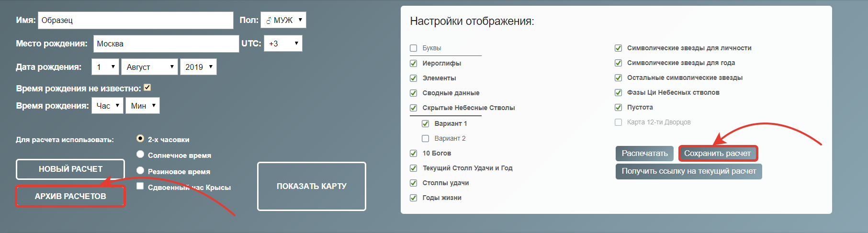Click the НОВЫЙ РАСЧЕТ button
The image size is (868, 233).
(x=70, y=169)
